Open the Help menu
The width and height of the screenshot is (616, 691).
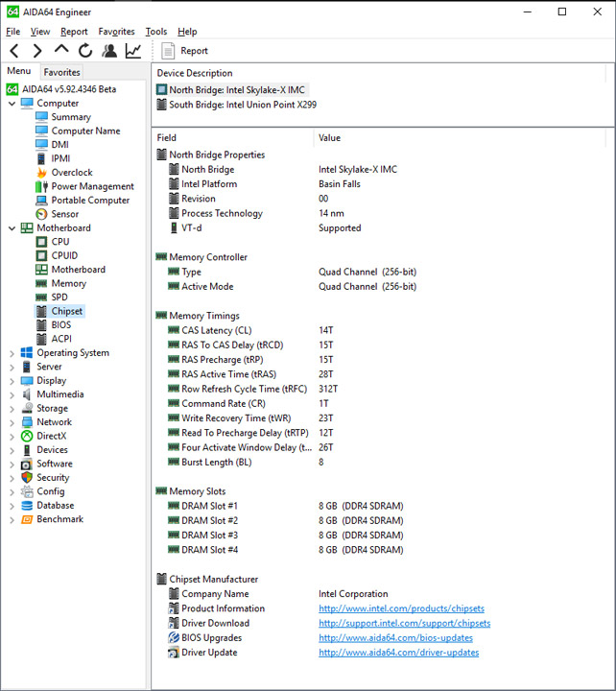pos(187,32)
